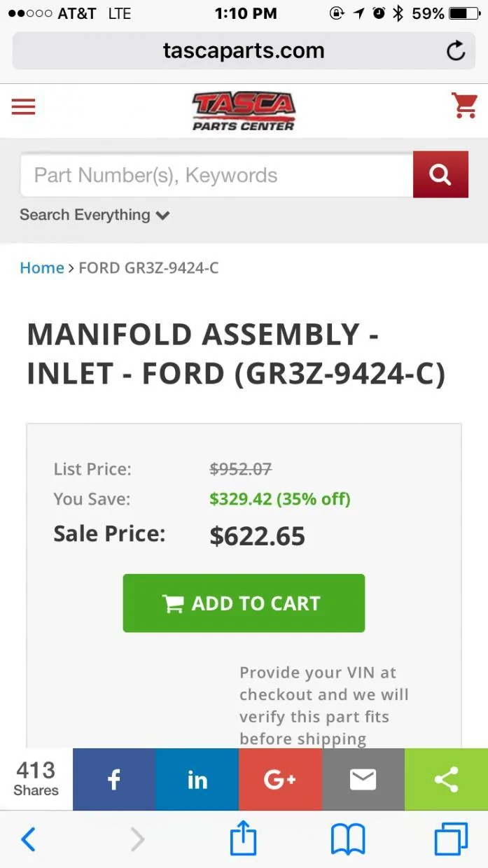The height and width of the screenshot is (868, 488).
Task: Share on Google Plus
Action: click(x=280, y=779)
